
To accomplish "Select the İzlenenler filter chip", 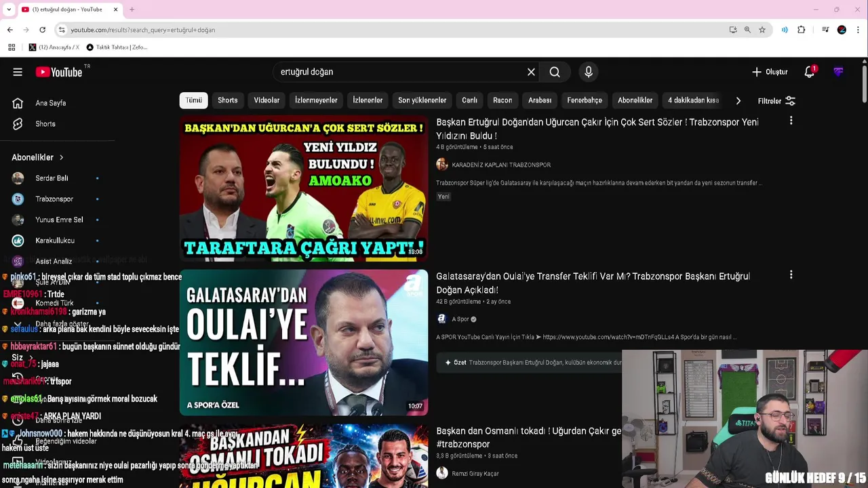I will coord(368,100).
